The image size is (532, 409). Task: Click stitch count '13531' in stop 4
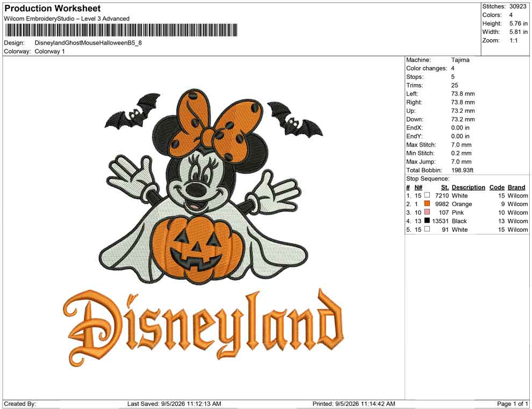click(440, 221)
